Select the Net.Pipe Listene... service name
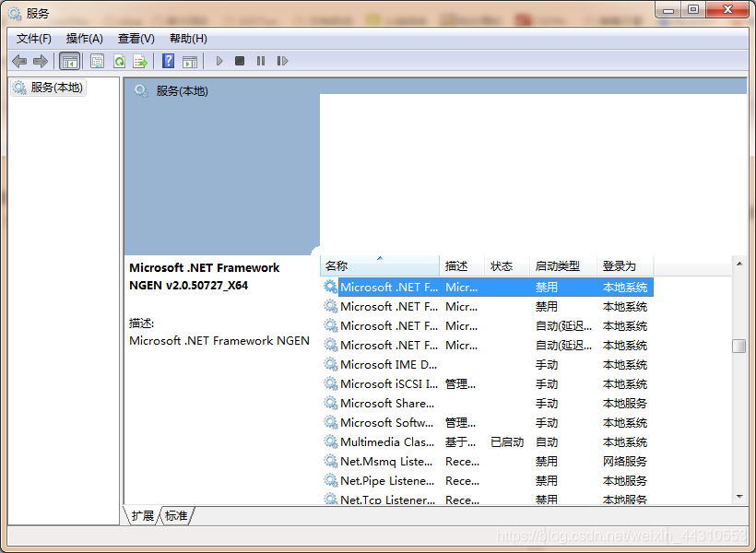This screenshot has height=553, width=756. pyautogui.click(x=387, y=480)
